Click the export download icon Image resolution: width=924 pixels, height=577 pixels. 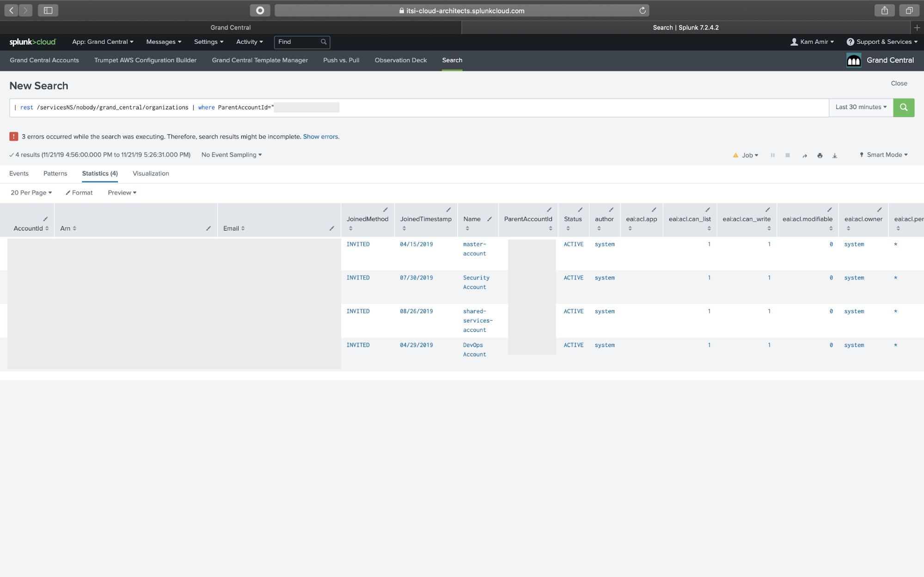[x=835, y=156]
